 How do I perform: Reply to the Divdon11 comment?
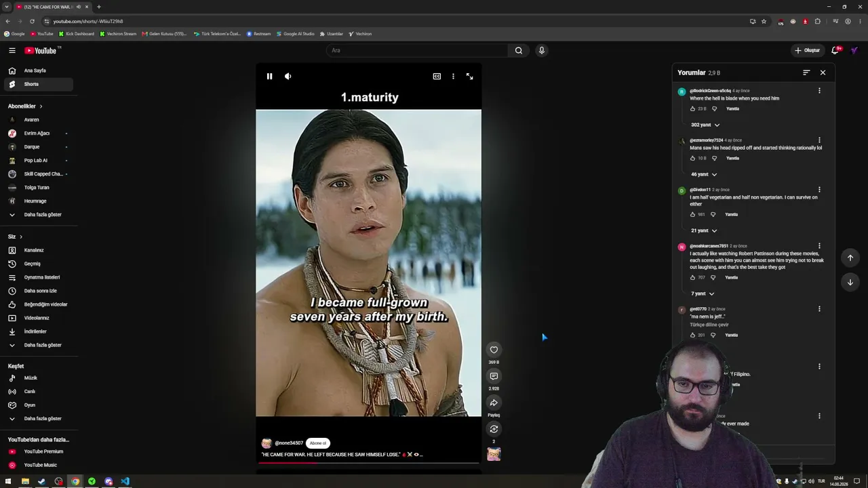pyautogui.click(x=731, y=214)
